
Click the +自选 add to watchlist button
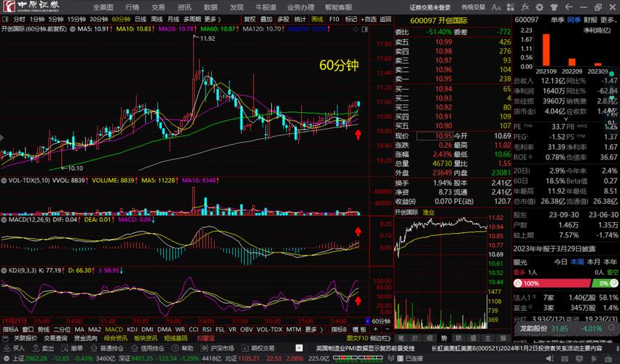pos(369,19)
